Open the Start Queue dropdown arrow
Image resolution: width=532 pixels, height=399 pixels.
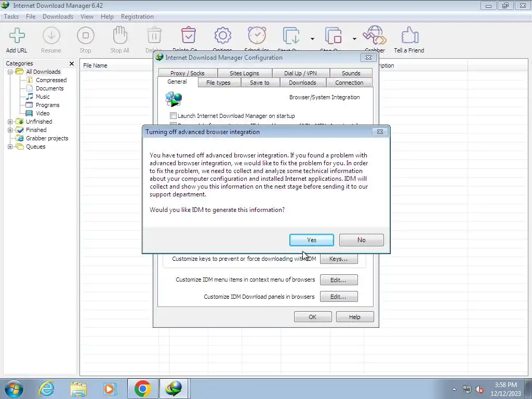click(x=312, y=39)
